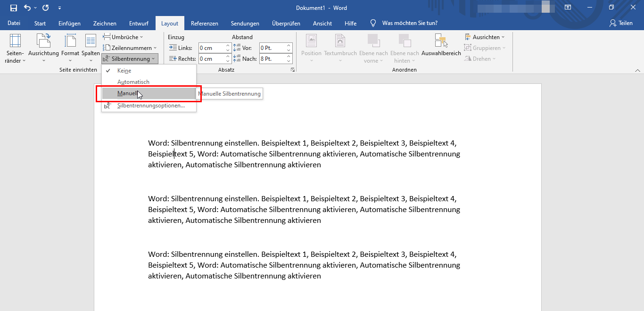Undo the last action in the title bar
Screen dimensions: 644x311
(x=27, y=8)
